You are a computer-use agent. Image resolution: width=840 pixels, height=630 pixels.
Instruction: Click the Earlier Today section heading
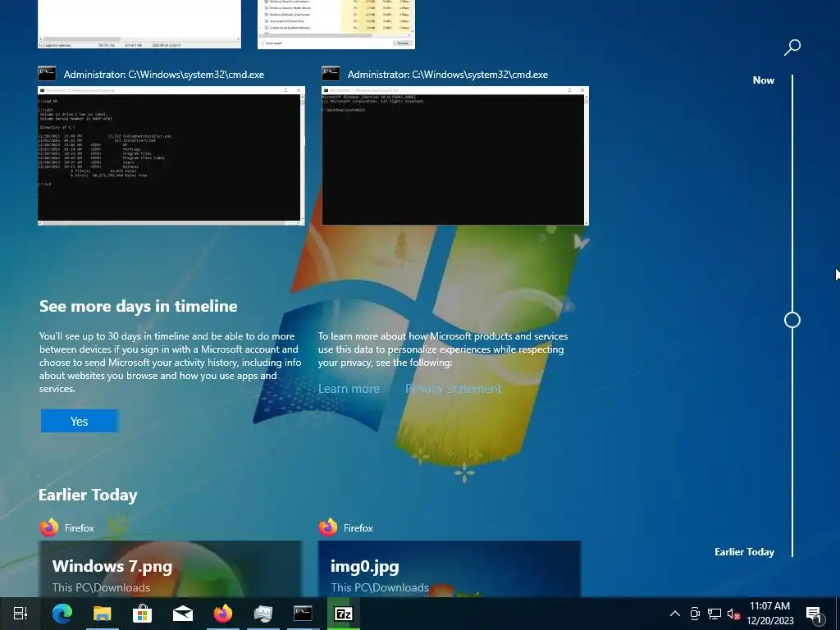pyautogui.click(x=88, y=495)
